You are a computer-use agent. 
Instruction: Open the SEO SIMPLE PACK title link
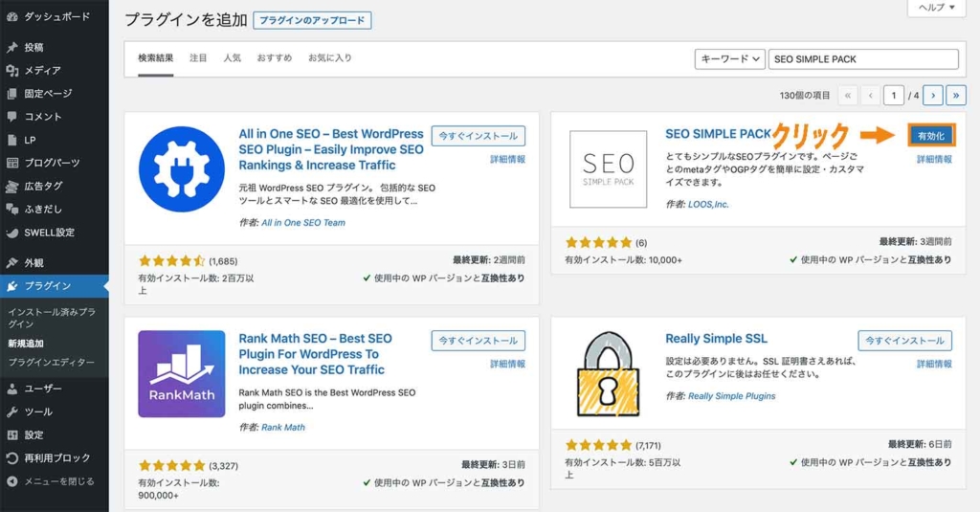(718, 134)
